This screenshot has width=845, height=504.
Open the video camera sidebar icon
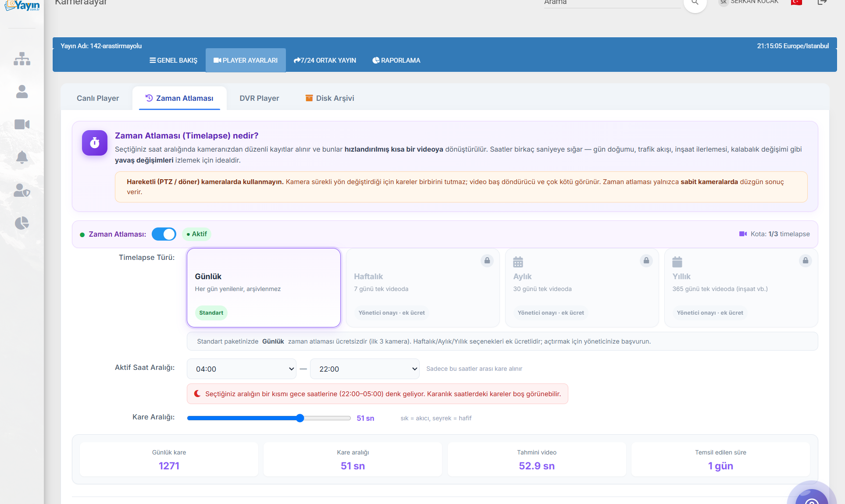[22, 124]
